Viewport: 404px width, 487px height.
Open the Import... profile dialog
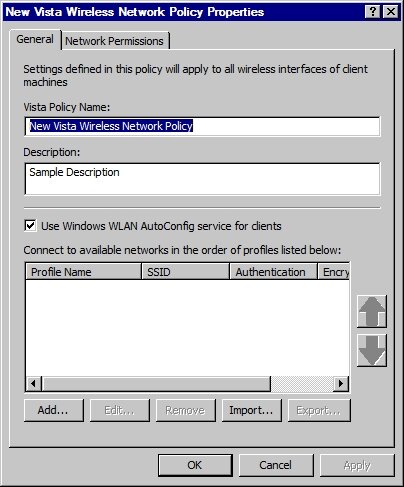[252, 410]
